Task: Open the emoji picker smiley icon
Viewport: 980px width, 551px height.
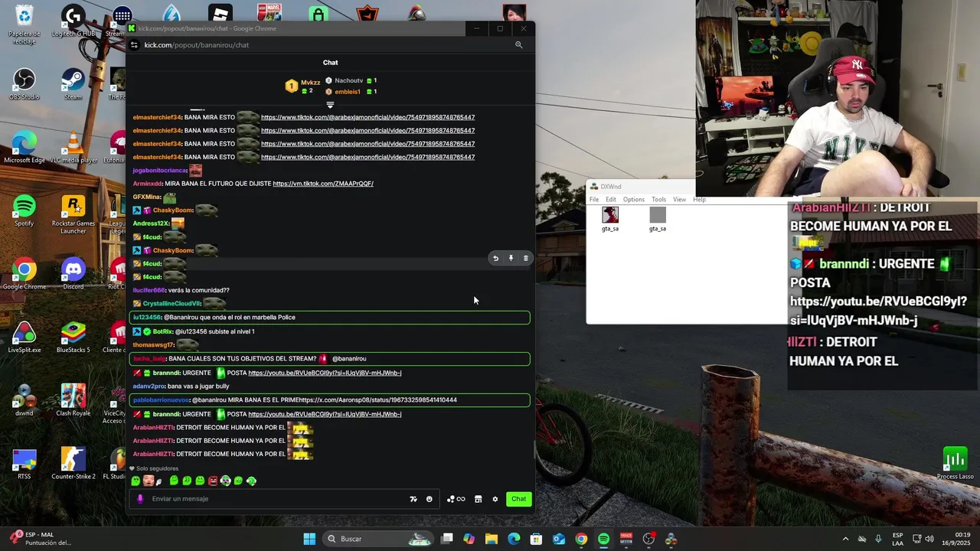Action: [430, 499]
